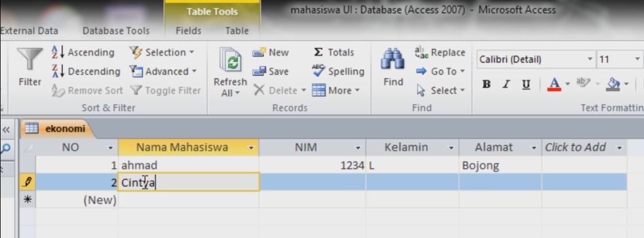Click Delete record button
The height and width of the screenshot is (238, 644).
pos(275,90)
